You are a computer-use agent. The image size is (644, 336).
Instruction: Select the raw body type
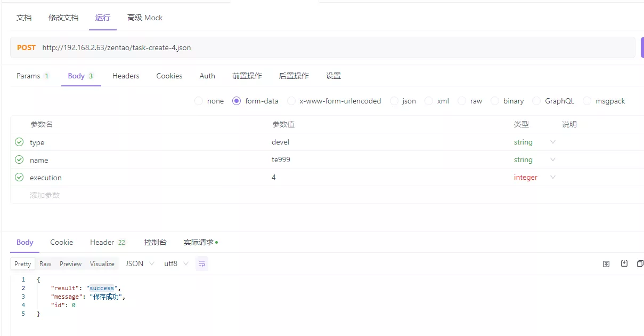point(462,101)
